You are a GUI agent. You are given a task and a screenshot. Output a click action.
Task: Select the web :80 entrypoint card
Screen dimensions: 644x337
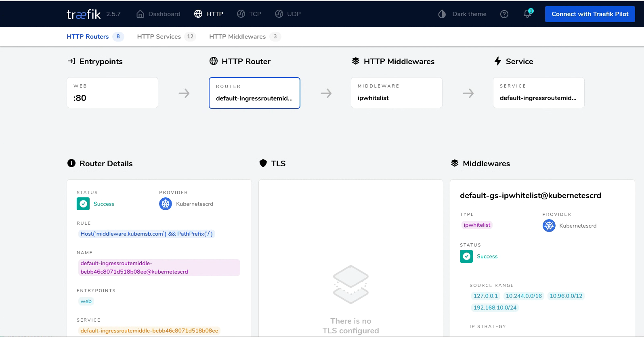click(112, 93)
